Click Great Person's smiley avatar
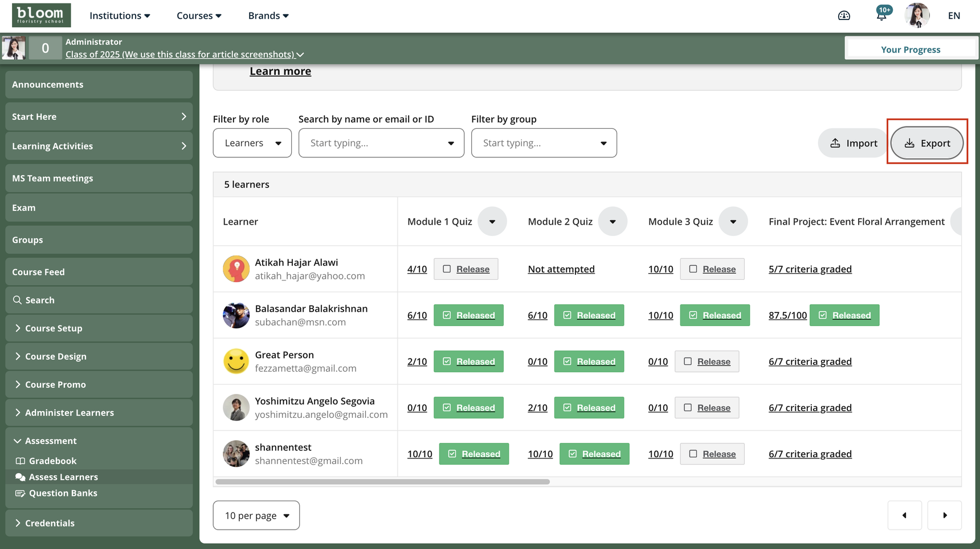The width and height of the screenshot is (980, 549). 236,361
